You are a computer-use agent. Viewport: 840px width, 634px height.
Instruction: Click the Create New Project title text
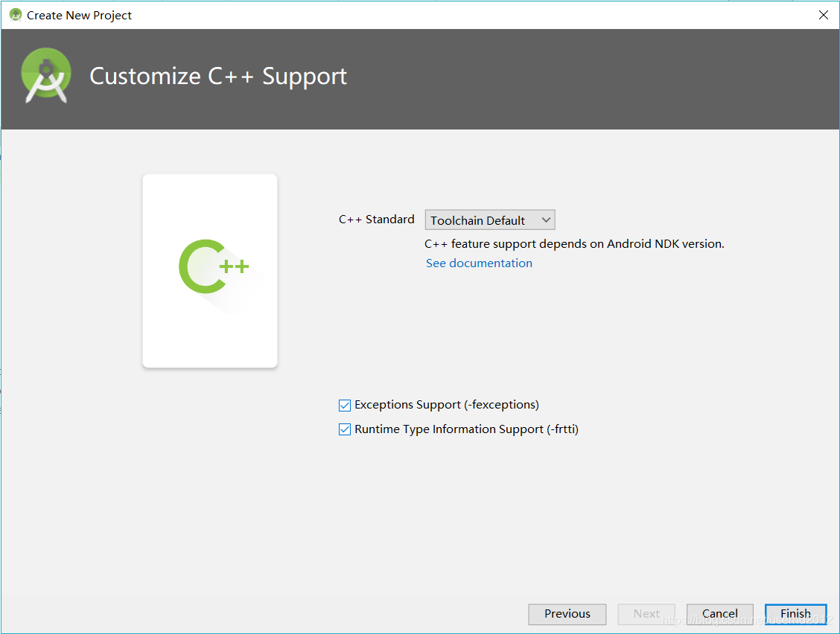pyautogui.click(x=79, y=15)
